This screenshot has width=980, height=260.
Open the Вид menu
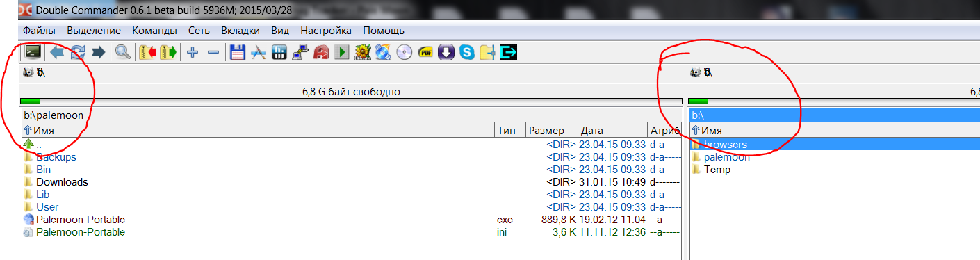280,31
